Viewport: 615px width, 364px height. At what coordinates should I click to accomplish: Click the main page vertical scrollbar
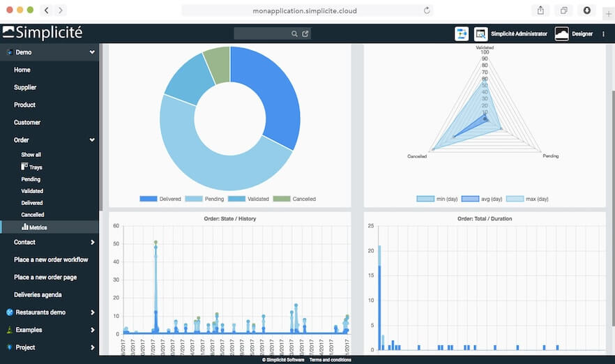click(613, 208)
